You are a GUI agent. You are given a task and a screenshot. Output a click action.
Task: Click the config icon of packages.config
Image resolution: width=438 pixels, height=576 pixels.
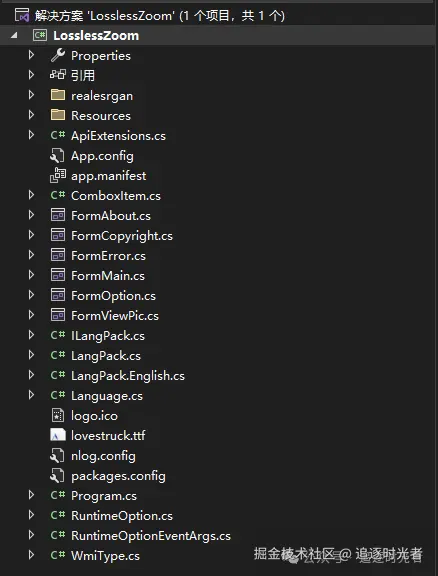(x=57, y=476)
